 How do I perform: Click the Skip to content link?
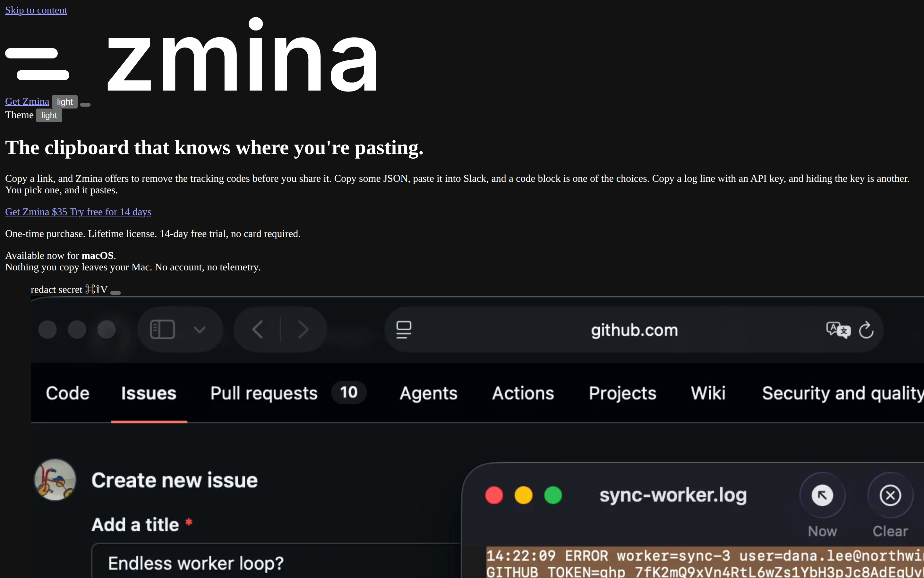tap(36, 10)
